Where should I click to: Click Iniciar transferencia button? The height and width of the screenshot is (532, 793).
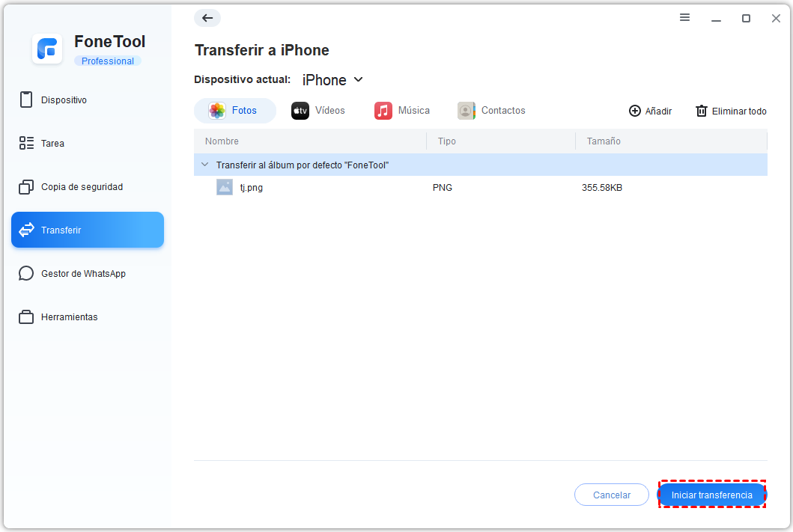711,495
